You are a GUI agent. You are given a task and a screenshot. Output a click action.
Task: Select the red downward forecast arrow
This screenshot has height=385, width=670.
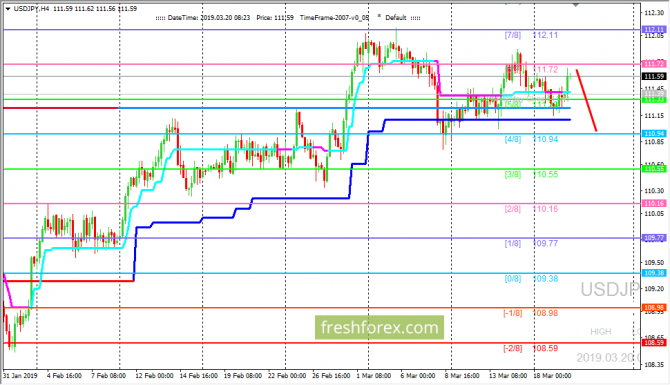pos(586,100)
